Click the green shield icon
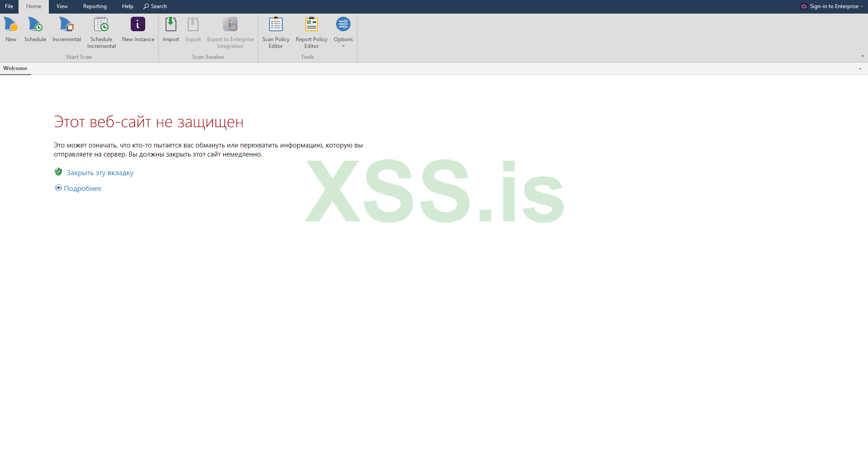The height and width of the screenshot is (461, 868). [x=58, y=172]
